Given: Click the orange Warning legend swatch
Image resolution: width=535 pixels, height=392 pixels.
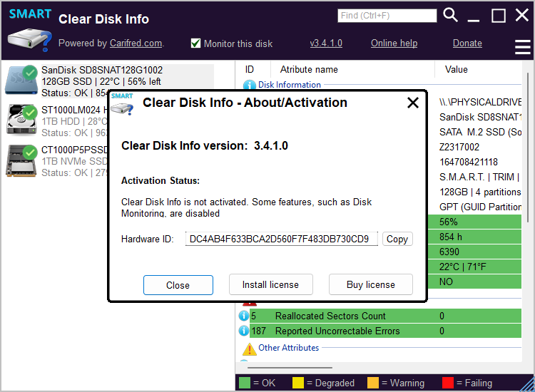Looking at the screenshot, I should coord(373,383).
